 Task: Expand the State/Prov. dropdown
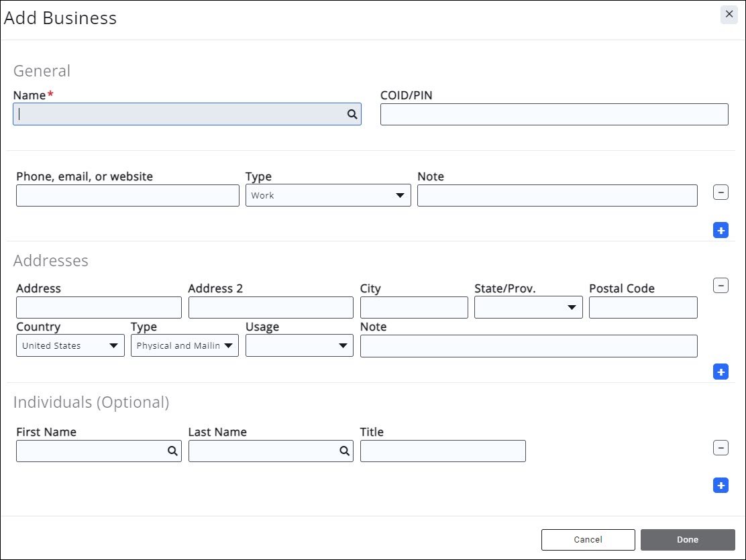[x=528, y=308]
